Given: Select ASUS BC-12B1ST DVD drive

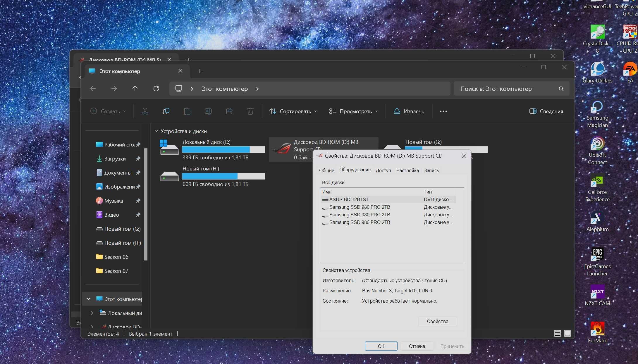Looking at the screenshot, I should coord(348,199).
